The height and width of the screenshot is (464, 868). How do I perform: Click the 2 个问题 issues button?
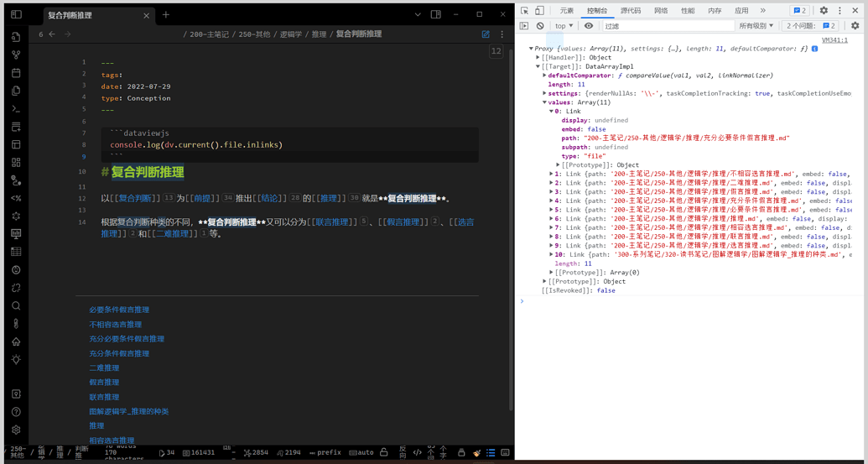810,25
